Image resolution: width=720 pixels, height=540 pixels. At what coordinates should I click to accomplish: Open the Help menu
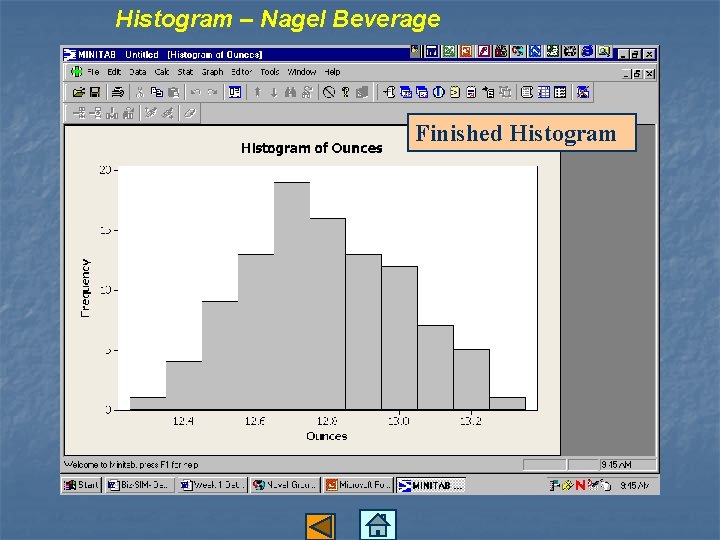332,72
